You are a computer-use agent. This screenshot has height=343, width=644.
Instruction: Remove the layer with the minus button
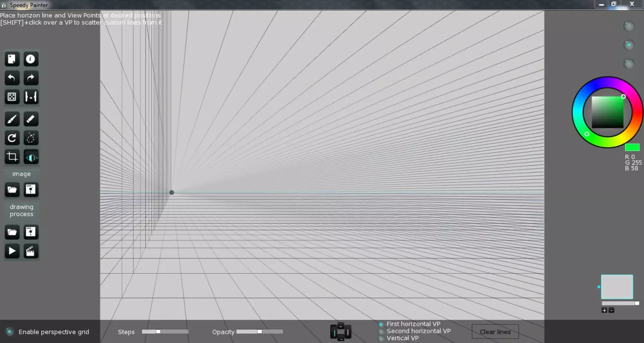(x=611, y=310)
